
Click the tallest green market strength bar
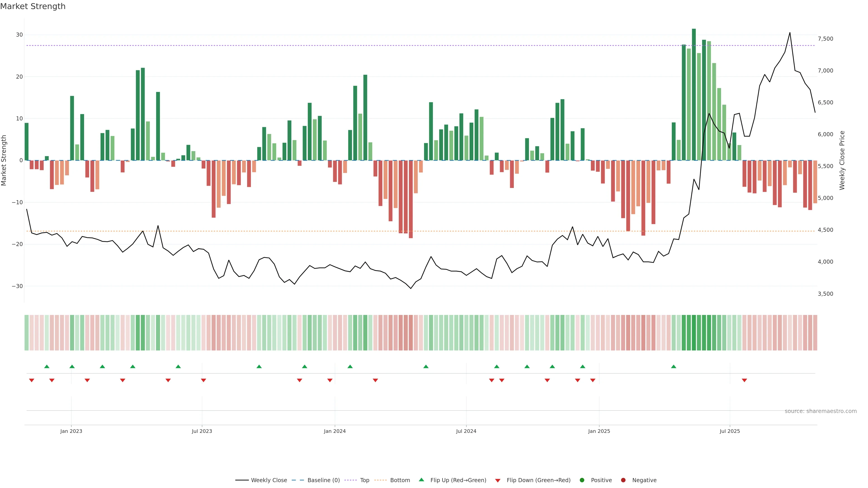(x=694, y=94)
